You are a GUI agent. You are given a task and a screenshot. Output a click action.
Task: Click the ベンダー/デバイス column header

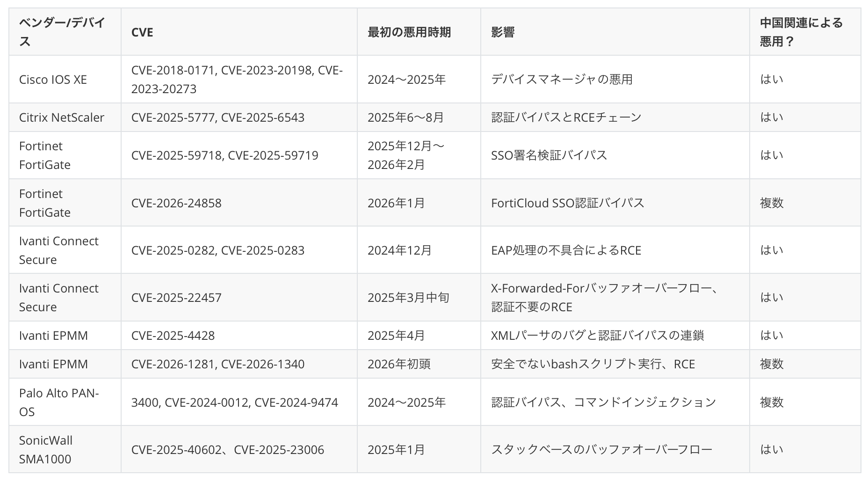62,32
